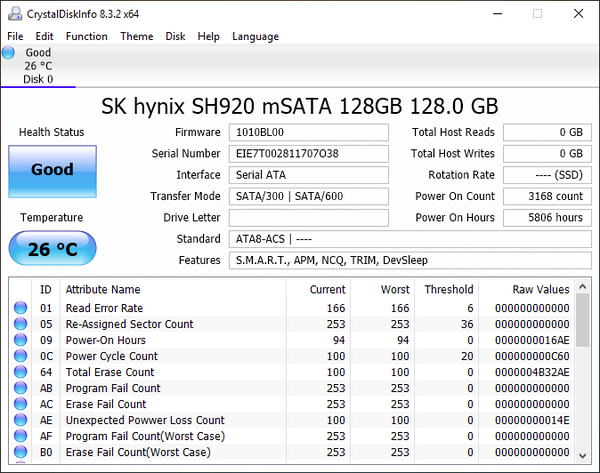Click the CrystalDiskInfo app icon in title bar
This screenshot has height=473, width=600.
click(15, 14)
